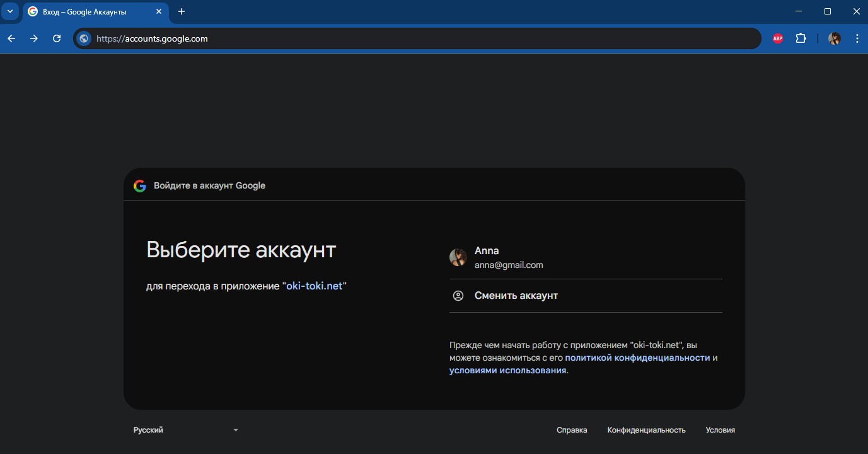This screenshot has width=868, height=454.
Task: Select the Anna account entry
Action: 586,257
